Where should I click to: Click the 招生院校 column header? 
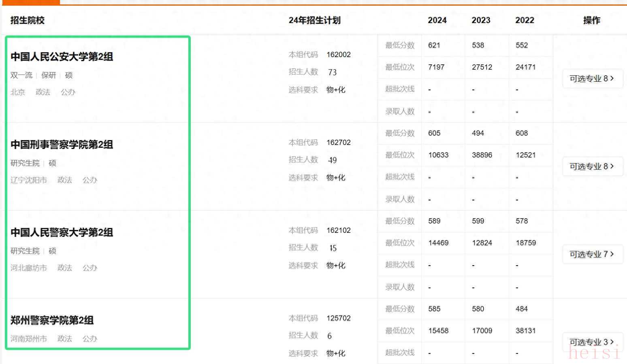tap(28, 20)
